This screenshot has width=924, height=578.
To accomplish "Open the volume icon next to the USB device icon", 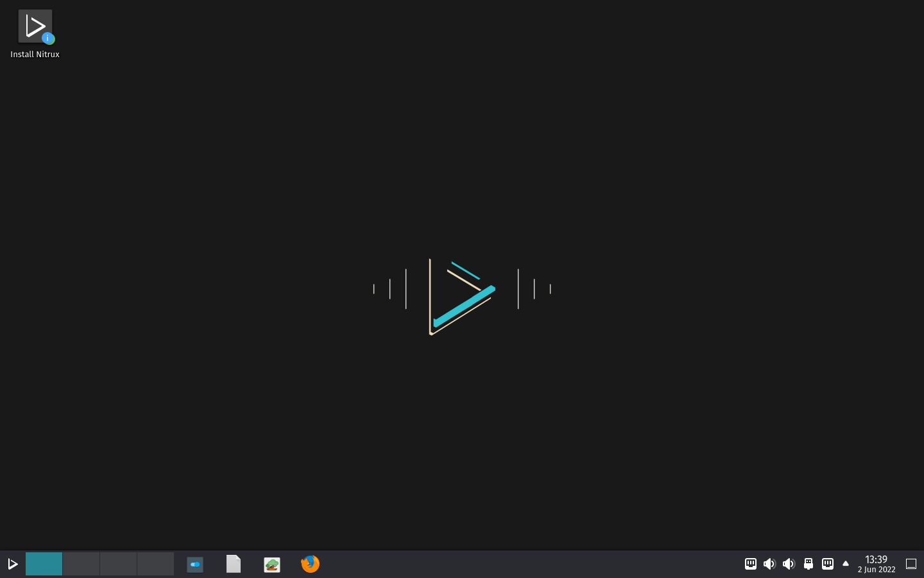I will coord(789,564).
